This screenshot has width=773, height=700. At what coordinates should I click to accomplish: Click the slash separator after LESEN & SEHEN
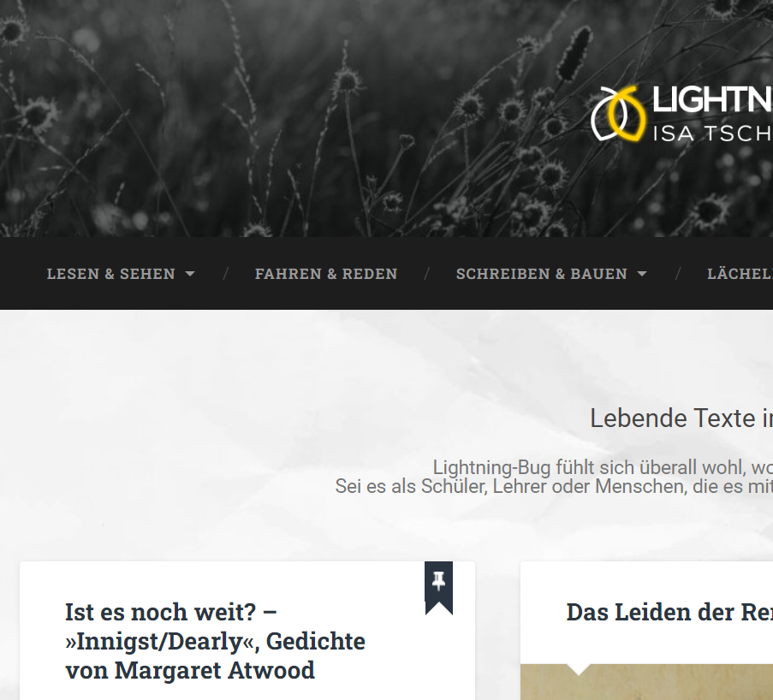click(226, 274)
